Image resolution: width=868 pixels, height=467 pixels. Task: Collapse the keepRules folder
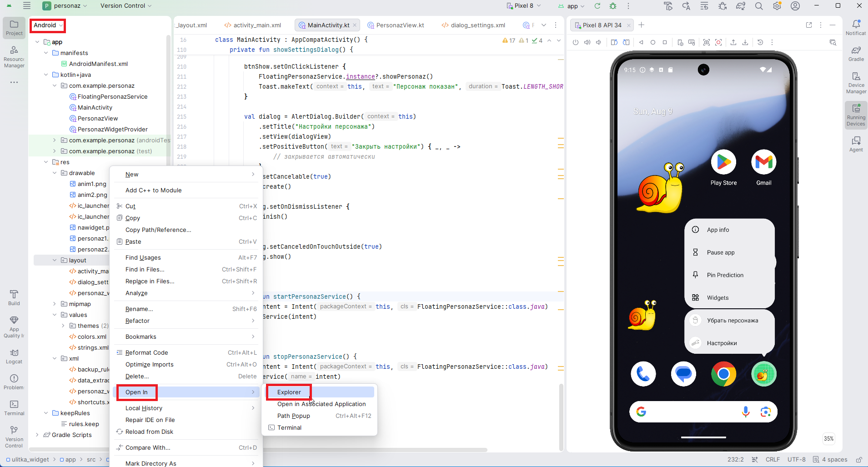point(46,413)
